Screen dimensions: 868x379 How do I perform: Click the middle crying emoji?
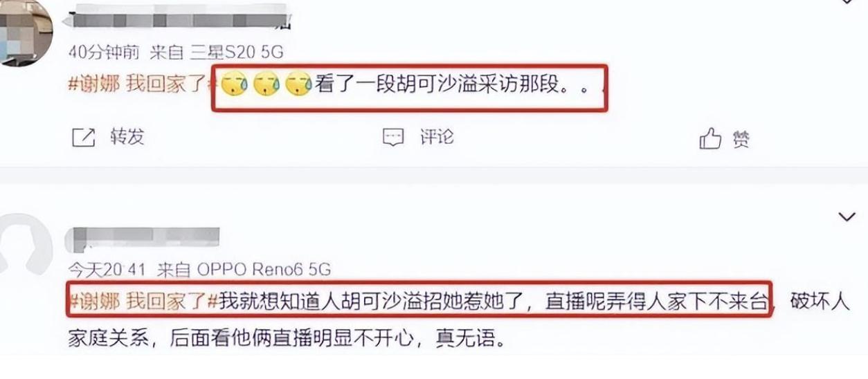(266, 86)
